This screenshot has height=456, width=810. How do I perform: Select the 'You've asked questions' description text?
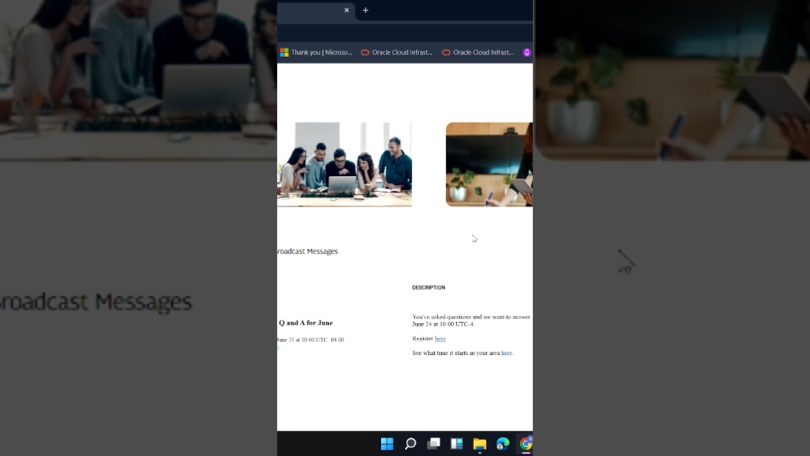471,320
